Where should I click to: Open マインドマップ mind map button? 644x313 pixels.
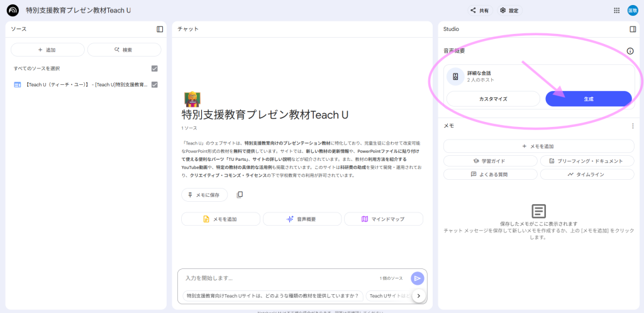tap(383, 219)
